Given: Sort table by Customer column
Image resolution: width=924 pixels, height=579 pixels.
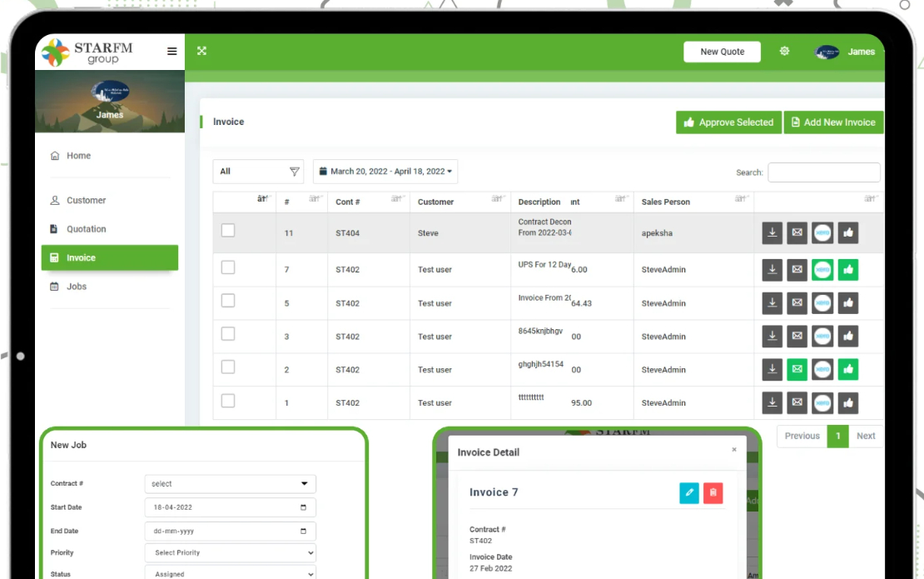Looking at the screenshot, I should click(460, 202).
